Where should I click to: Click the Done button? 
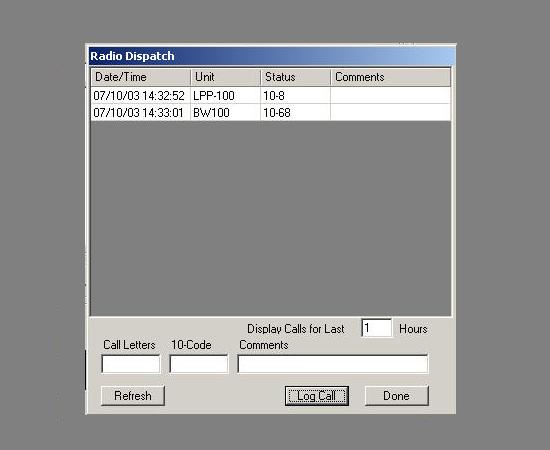397,396
